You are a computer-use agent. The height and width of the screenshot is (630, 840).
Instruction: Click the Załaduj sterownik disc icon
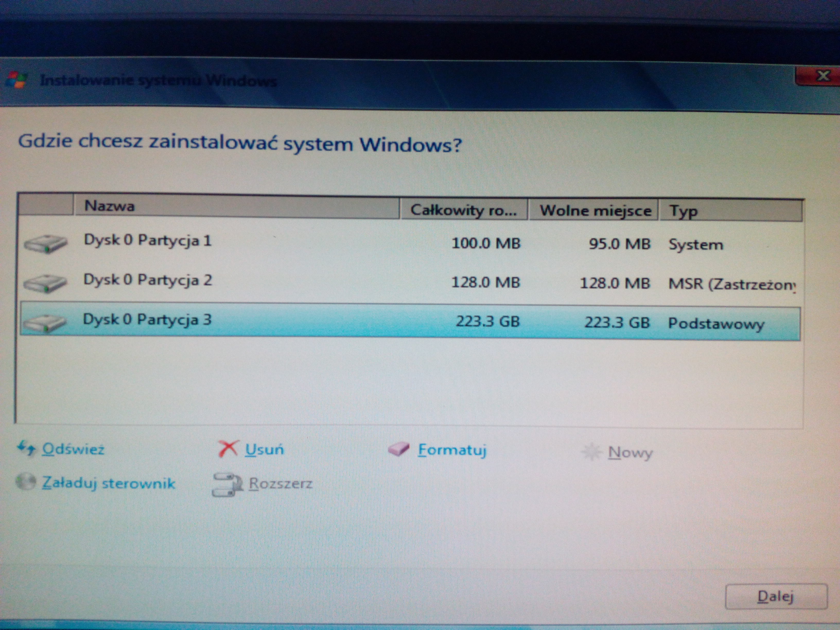[x=26, y=482]
